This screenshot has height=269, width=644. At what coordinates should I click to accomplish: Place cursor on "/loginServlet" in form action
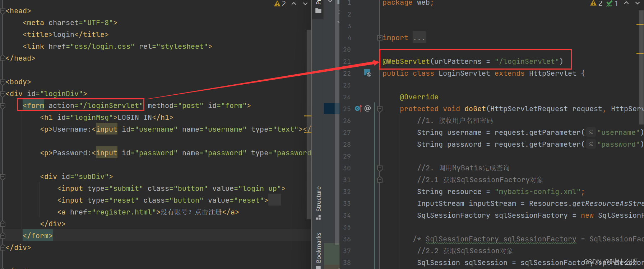click(x=111, y=105)
